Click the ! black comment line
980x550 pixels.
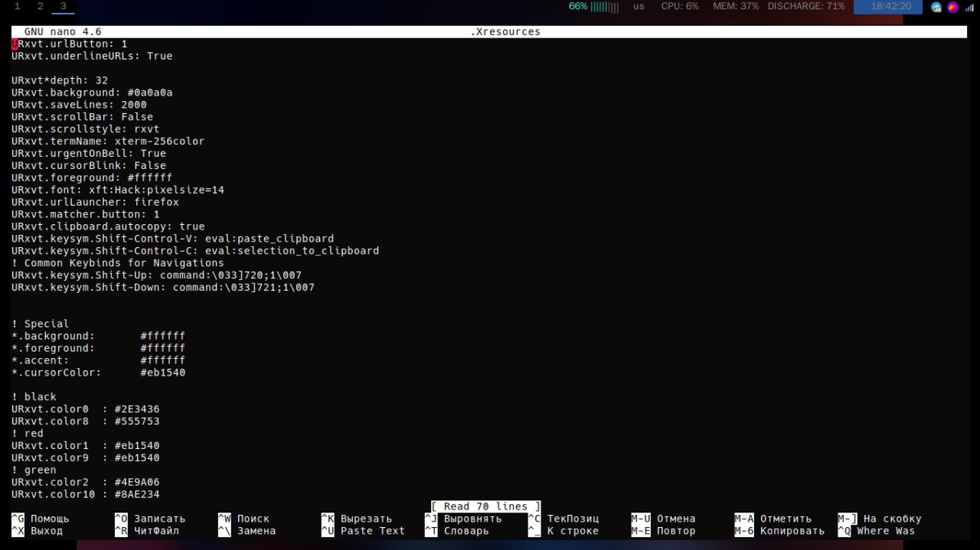coord(34,397)
